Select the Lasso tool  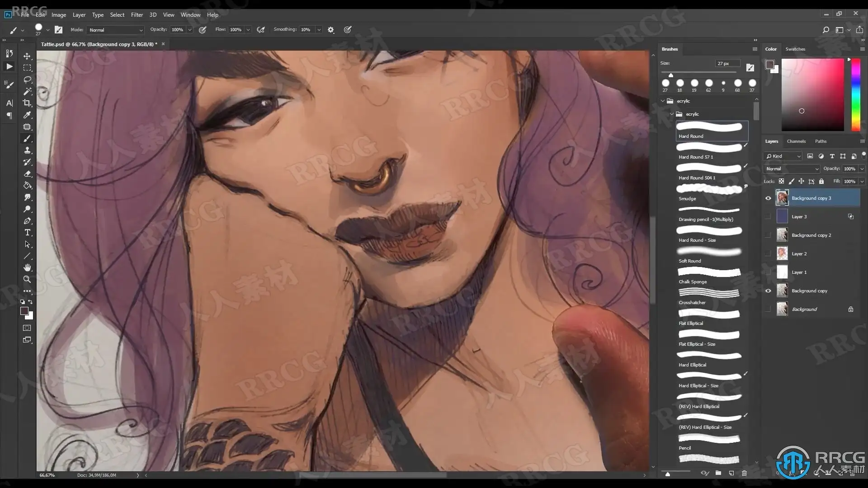click(27, 80)
